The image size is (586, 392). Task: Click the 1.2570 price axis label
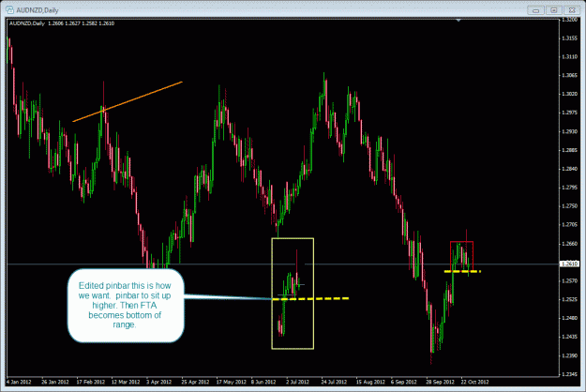(569, 280)
